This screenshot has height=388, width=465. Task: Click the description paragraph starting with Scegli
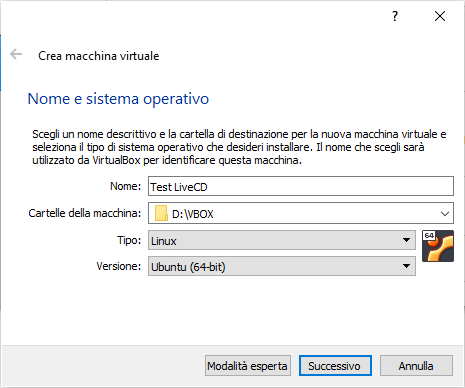239,147
